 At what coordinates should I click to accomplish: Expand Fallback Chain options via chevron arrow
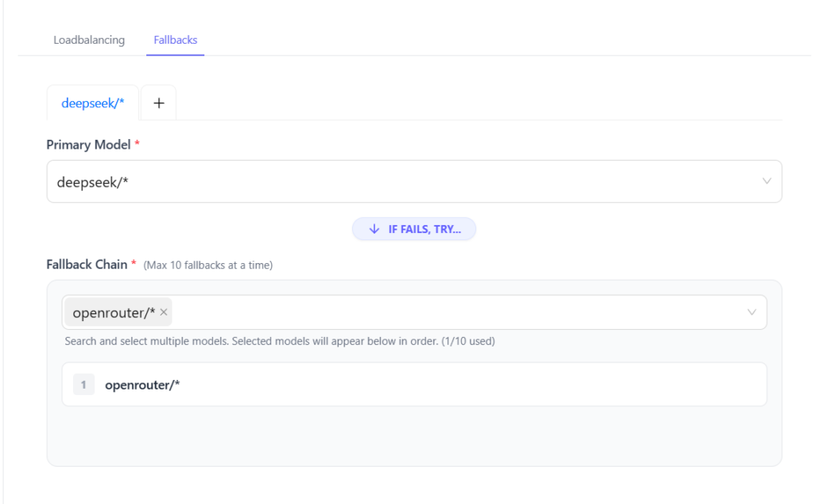point(751,312)
